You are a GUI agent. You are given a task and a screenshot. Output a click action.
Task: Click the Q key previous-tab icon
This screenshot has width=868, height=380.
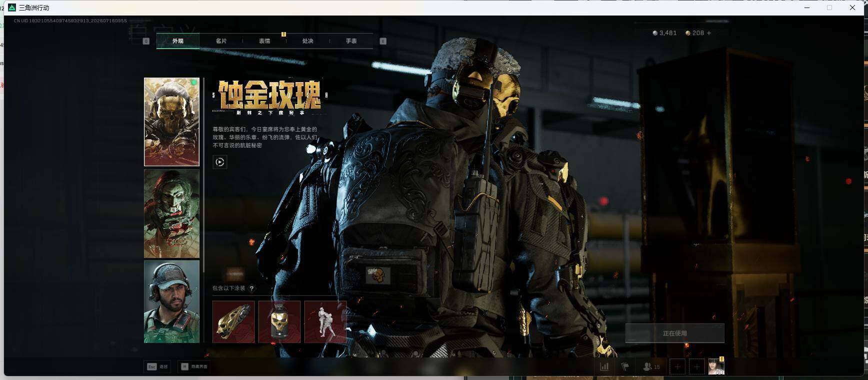[x=146, y=41]
